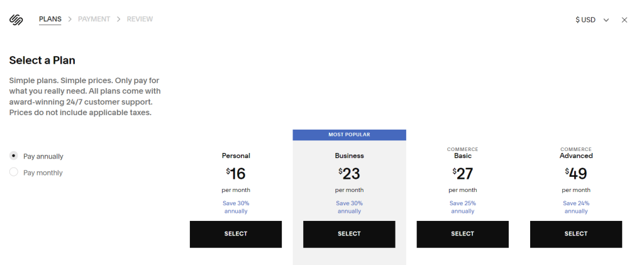Expand the currency chevron arrow
Image resolution: width=644 pixels, height=265 pixels.
(606, 20)
